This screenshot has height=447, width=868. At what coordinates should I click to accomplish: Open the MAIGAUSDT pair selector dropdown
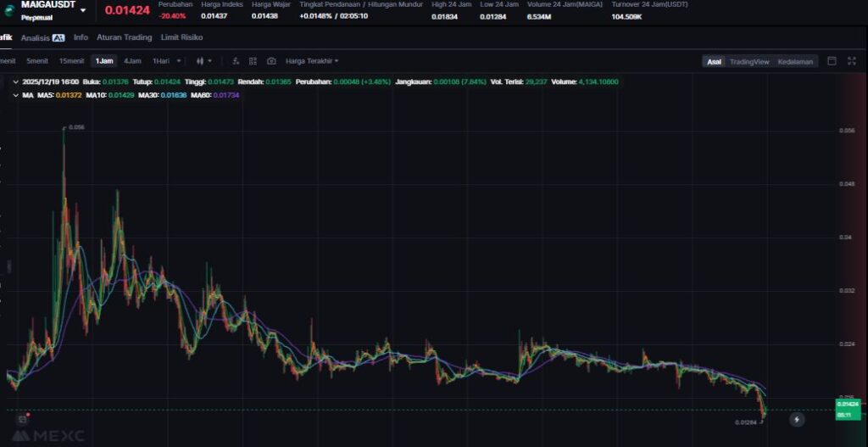(x=83, y=10)
